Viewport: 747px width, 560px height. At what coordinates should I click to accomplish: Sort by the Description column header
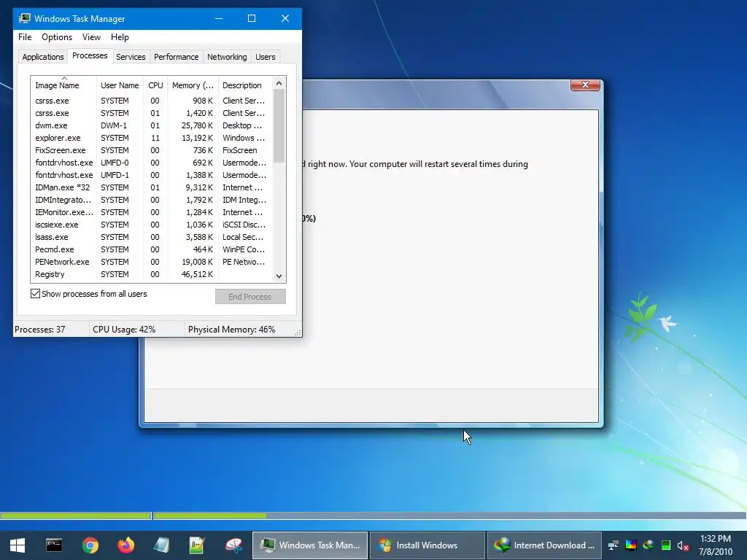coord(245,85)
